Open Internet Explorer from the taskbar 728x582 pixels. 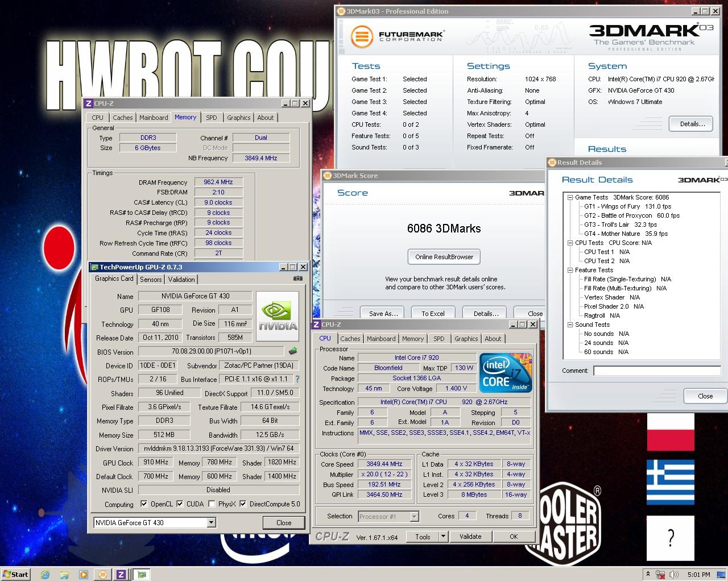coord(45,574)
